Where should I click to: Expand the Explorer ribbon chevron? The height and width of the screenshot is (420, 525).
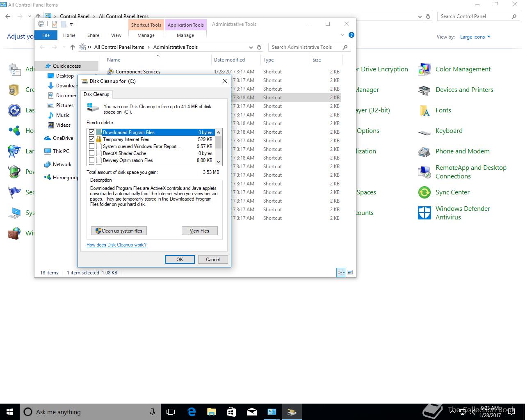point(343,35)
